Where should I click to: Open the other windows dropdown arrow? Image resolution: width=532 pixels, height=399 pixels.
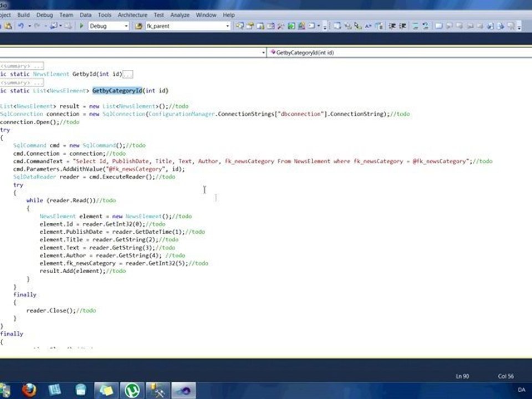[319, 26]
